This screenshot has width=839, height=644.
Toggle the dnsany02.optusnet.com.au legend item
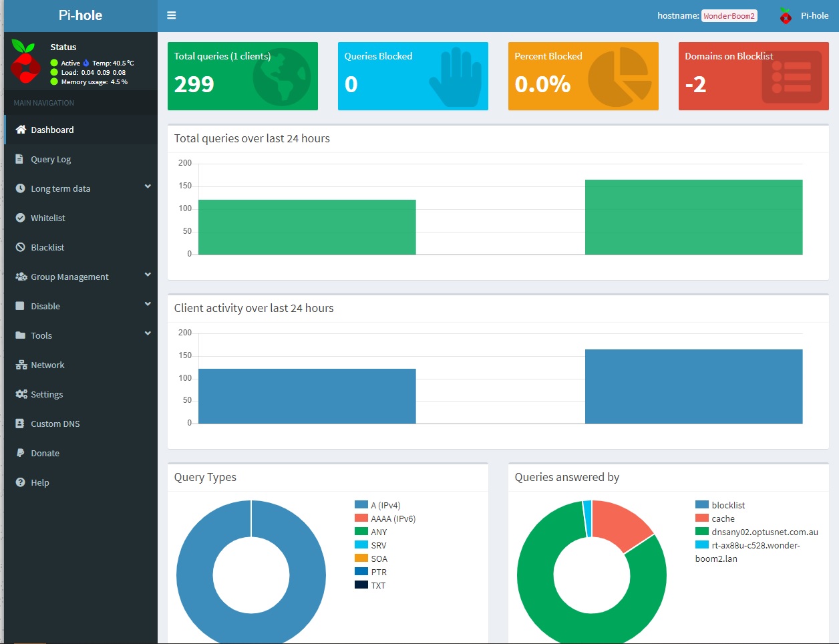click(764, 532)
